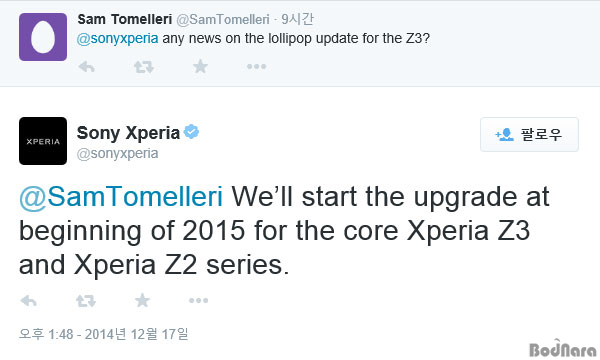Open the @sonyxperia mention in Sam's tweet
The image size is (600, 360).
(117, 38)
